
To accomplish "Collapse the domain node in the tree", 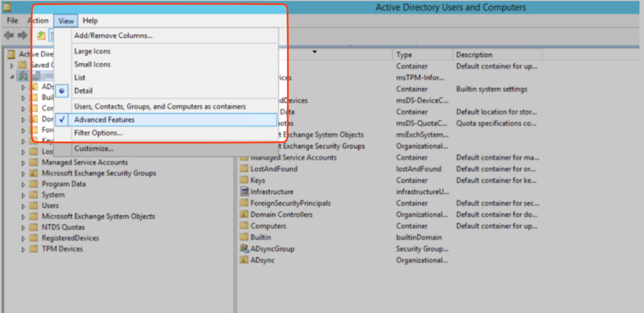I will pyautogui.click(x=12, y=76).
